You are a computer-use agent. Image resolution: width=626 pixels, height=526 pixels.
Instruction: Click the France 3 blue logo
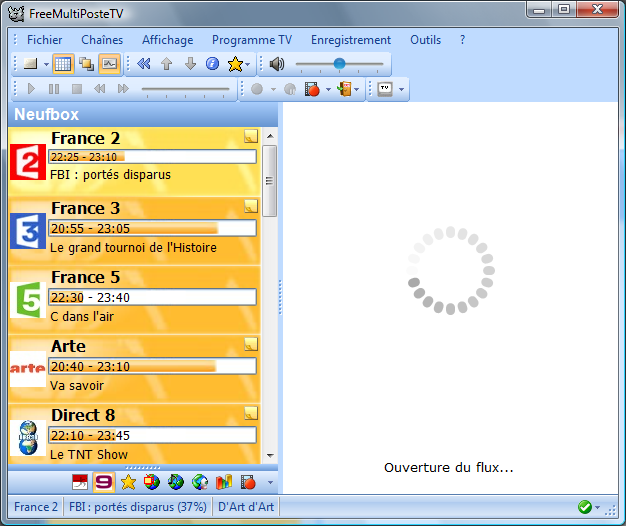click(28, 231)
